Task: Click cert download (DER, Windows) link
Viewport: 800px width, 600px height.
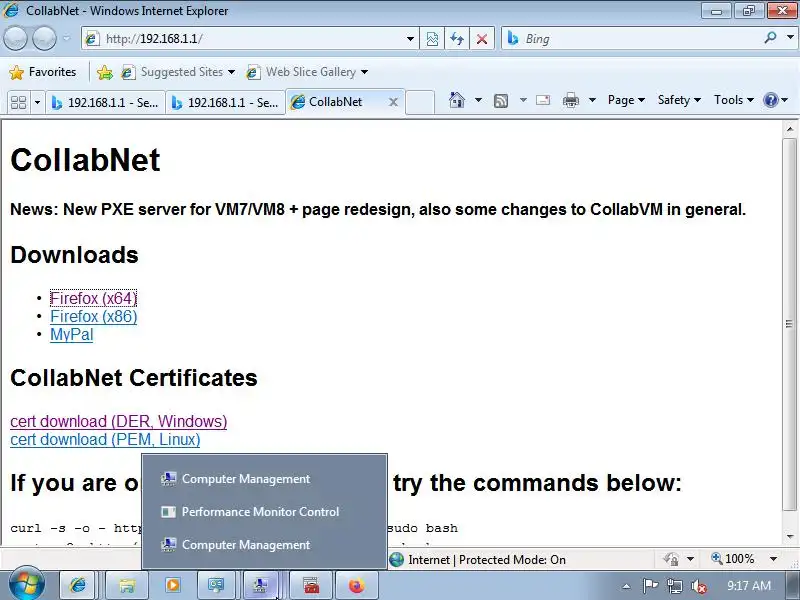Action: [118, 421]
